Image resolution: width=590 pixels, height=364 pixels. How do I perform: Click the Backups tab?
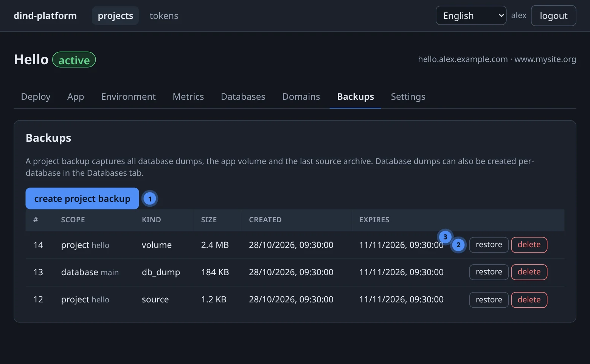[x=356, y=97]
